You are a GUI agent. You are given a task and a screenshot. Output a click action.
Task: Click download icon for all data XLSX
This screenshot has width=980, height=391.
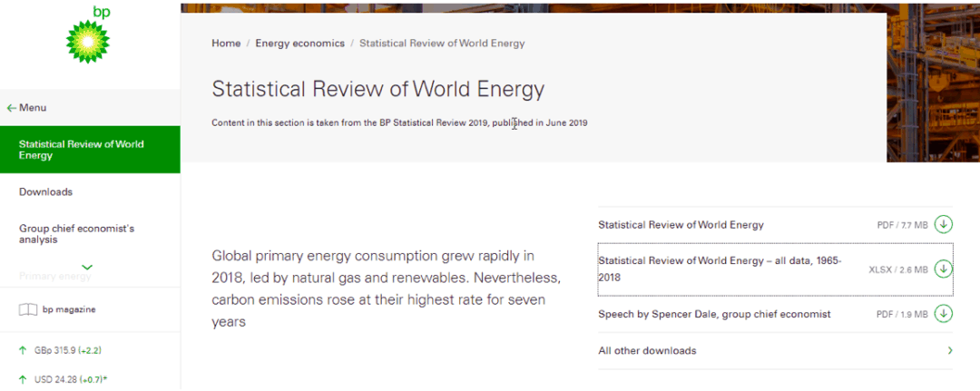tap(944, 269)
